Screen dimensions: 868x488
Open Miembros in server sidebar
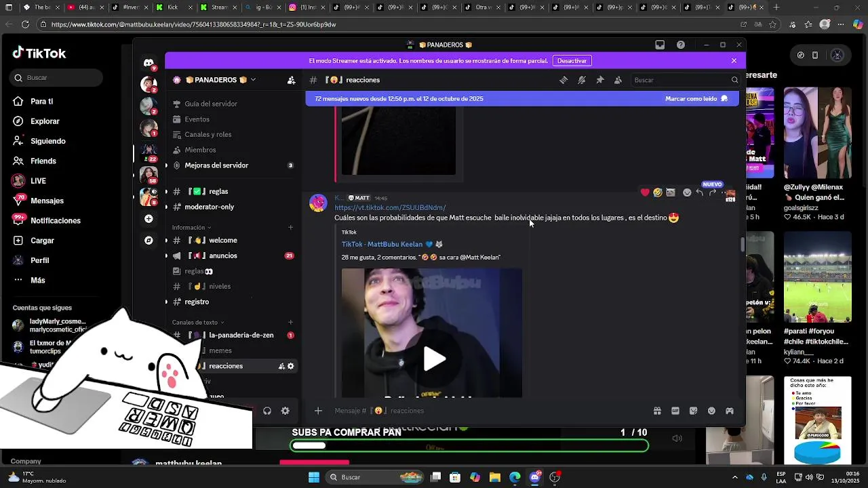tap(231, 150)
